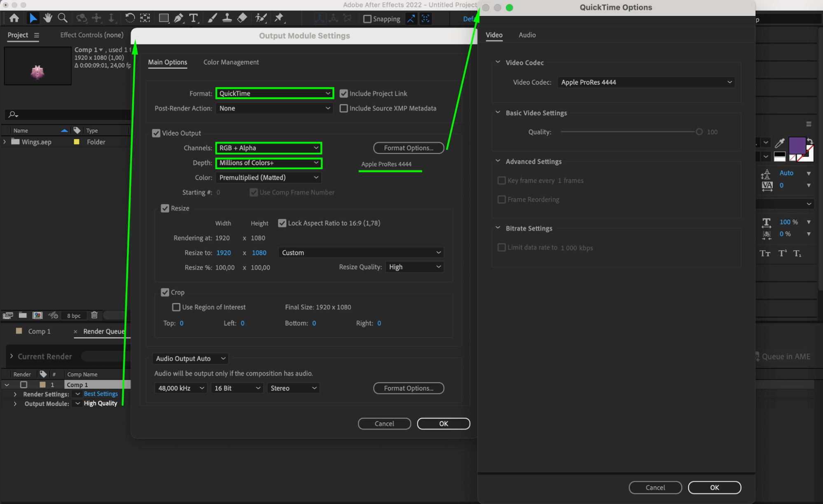Click trash icon in Project panel
This screenshot has height=504, width=823.
click(x=94, y=315)
